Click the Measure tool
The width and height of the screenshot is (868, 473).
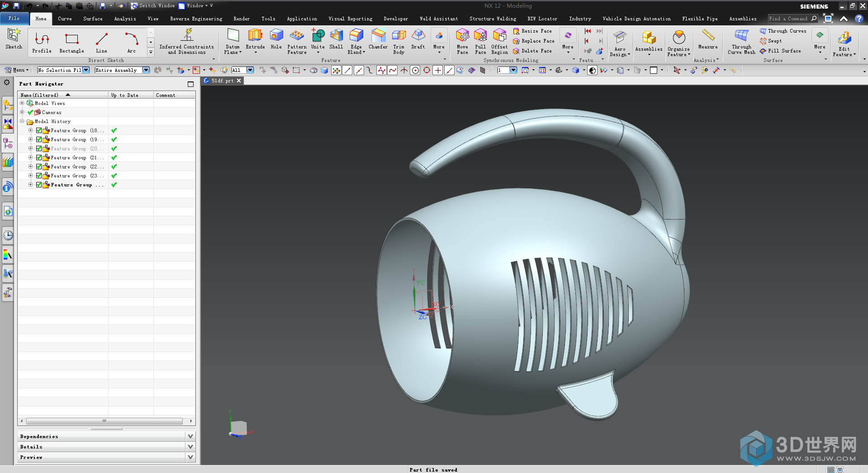[708, 39]
